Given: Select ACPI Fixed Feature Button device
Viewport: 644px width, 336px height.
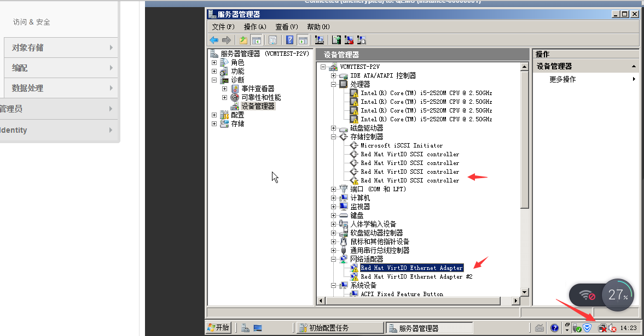Looking at the screenshot, I should 402,294.
